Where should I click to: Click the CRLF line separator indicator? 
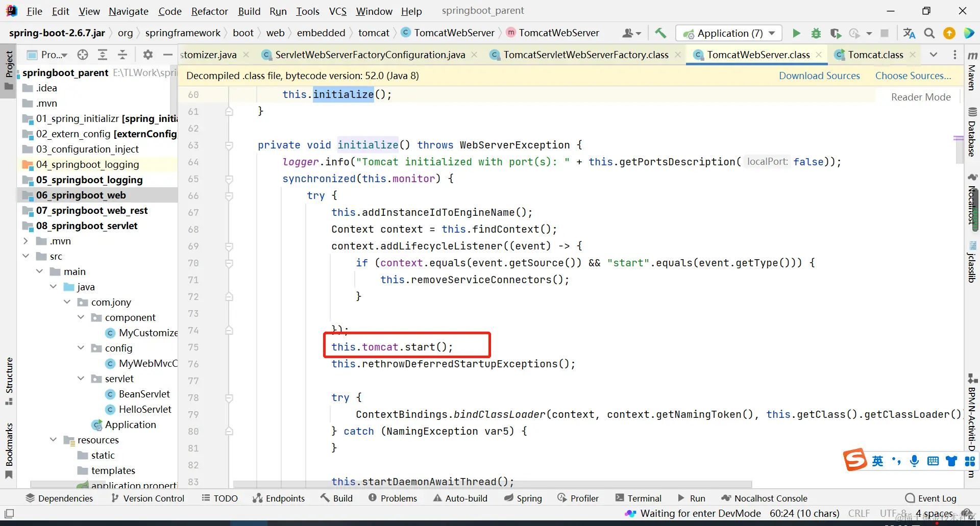pos(859,513)
